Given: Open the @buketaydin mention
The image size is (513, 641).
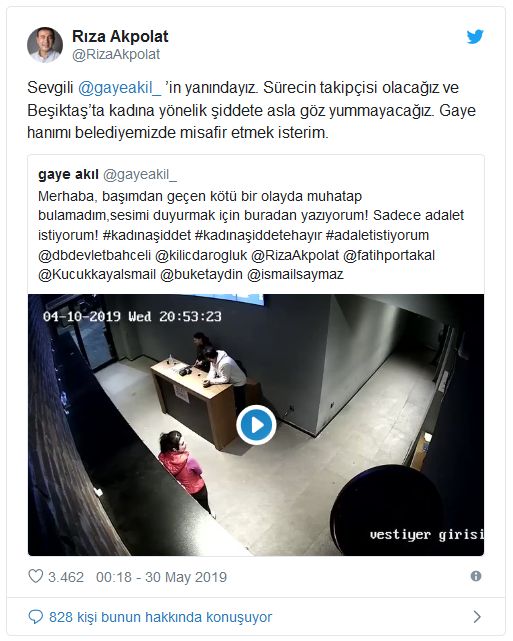Looking at the screenshot, I should (202, 274).
